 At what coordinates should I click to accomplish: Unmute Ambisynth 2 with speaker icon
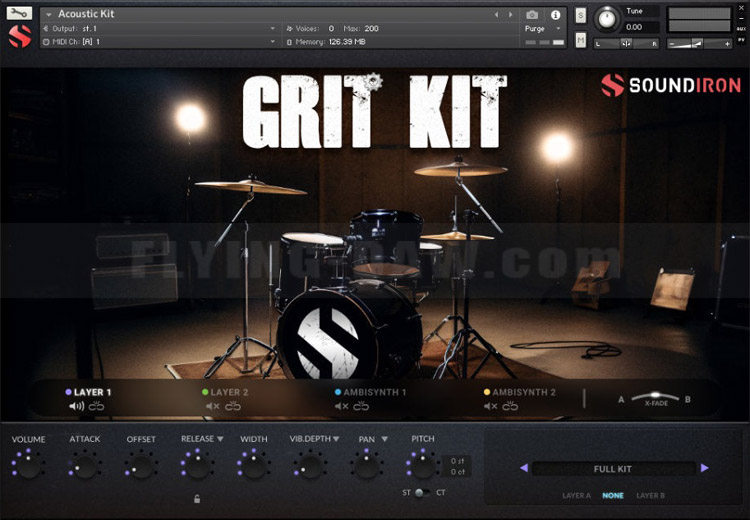point(491,406)
